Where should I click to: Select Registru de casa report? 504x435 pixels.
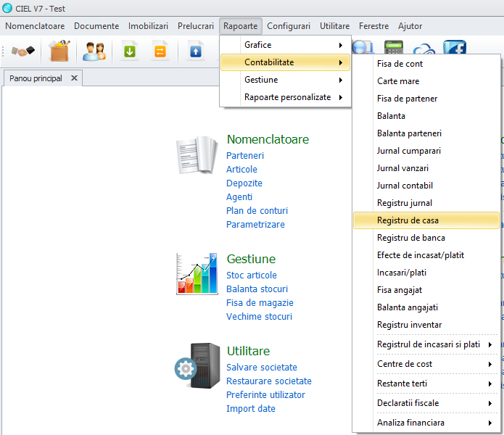tap(426, 220)
